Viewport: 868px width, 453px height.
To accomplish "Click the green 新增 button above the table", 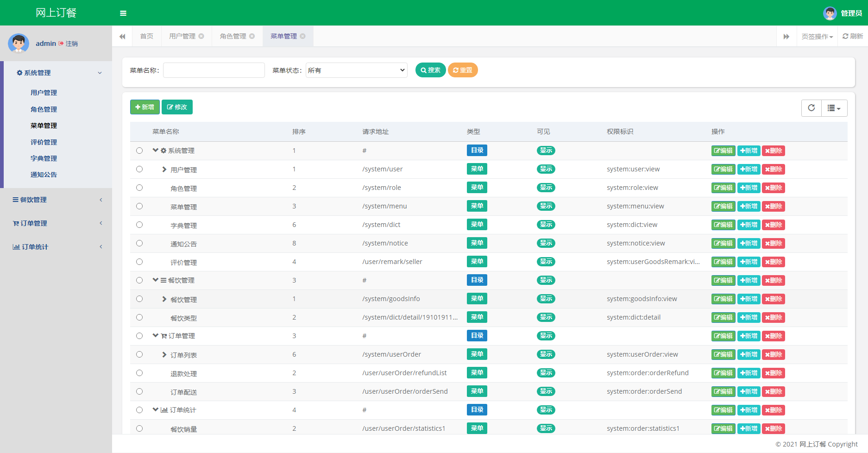I will coord(145,107).
